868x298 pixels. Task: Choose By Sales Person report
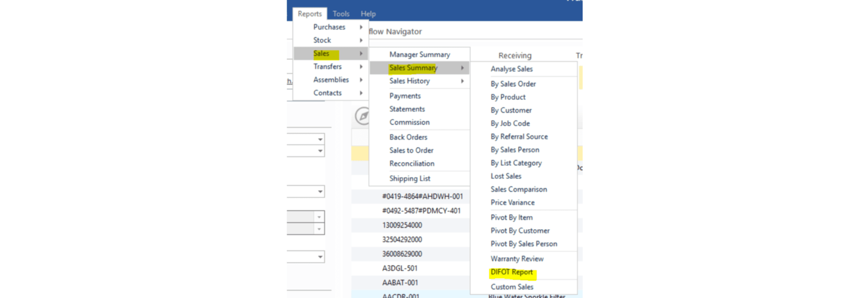point(524,150)
